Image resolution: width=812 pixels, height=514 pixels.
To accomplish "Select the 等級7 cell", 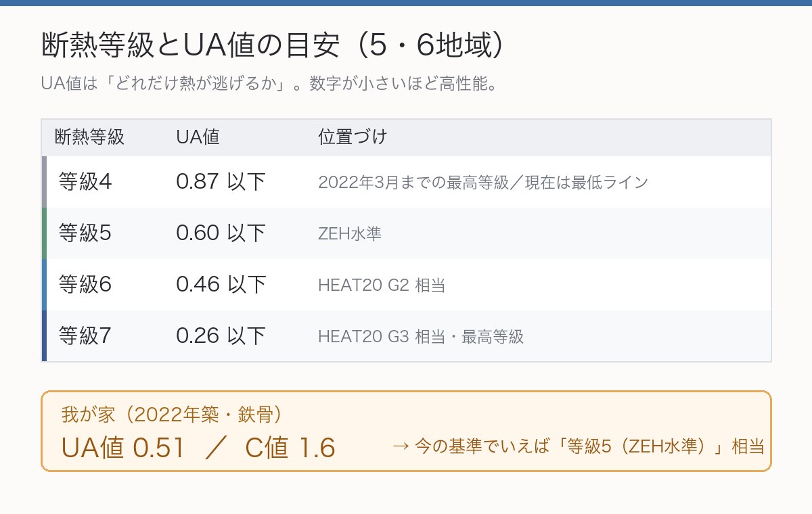I will click(x=85, y=336).
